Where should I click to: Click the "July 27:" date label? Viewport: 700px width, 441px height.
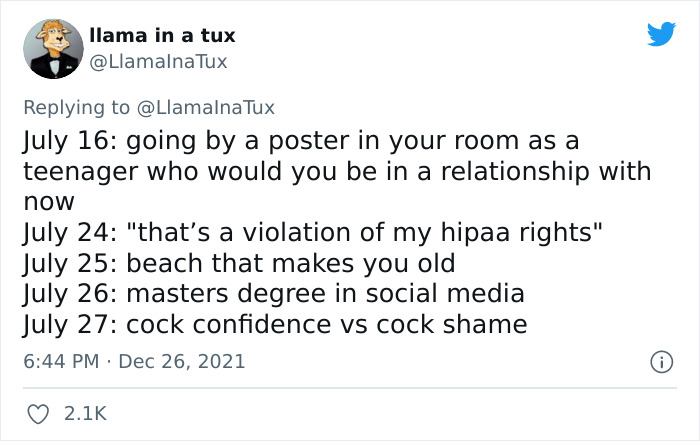click(x=67, y=324)
